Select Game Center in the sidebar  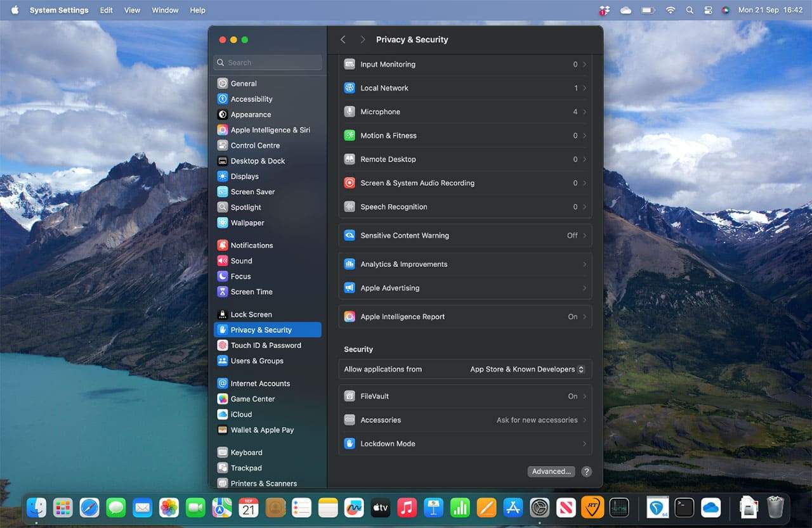coord(268,399)
